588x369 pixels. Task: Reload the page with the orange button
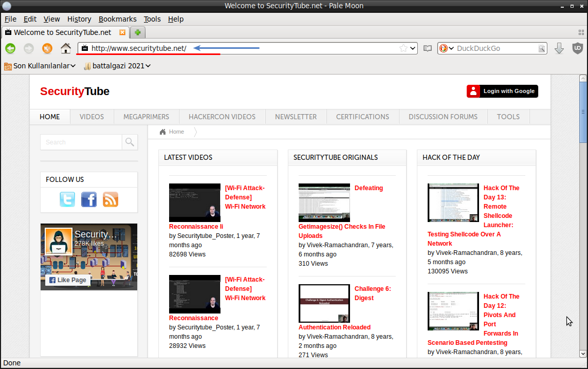click(47, 48)
